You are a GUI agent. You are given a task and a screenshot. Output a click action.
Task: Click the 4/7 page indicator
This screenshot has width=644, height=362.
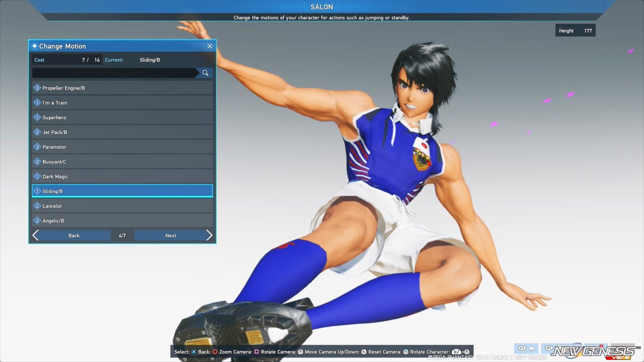point(122,235)
